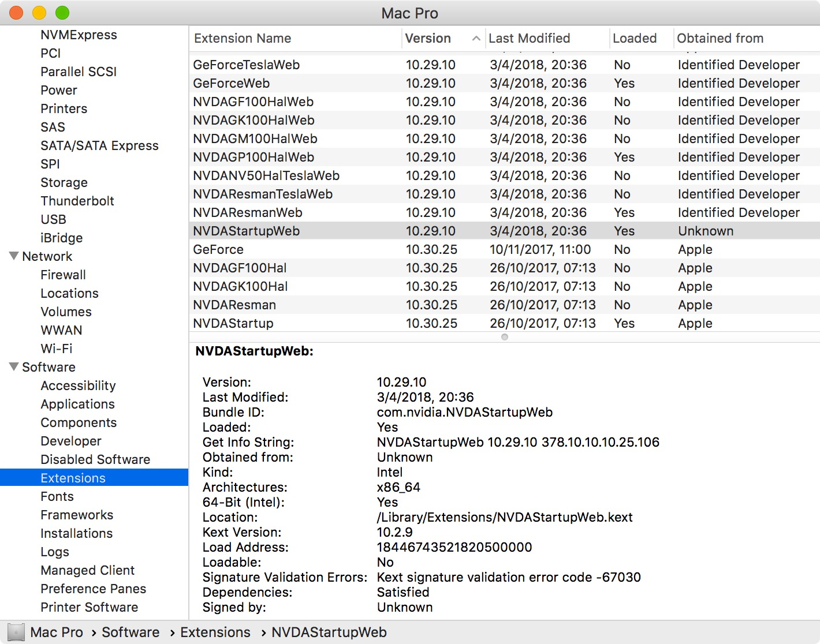Image resolution: width=820 pixels, height=644 pixels.
Task: Click the Mac Pro computer icon in path bar
Action: click(x=16, y=632)
